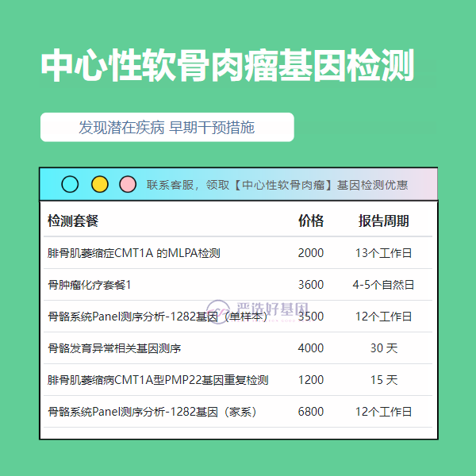The height and width of the screenshot is (476, 476).
Task: Click the price 3600
Action: click(311, 285)
